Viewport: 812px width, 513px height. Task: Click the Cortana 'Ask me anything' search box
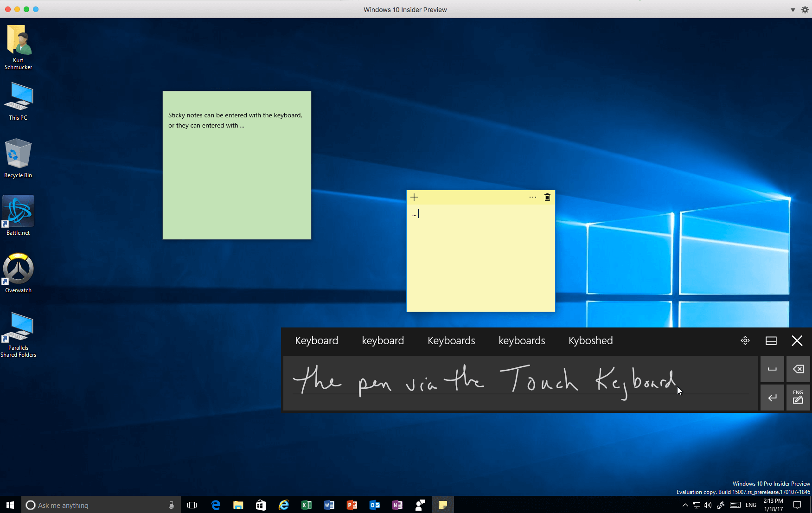[101, 505]
